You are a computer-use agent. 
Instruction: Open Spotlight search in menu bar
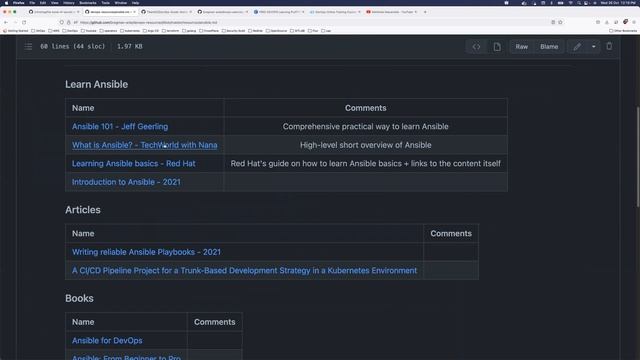pos(579,3)
